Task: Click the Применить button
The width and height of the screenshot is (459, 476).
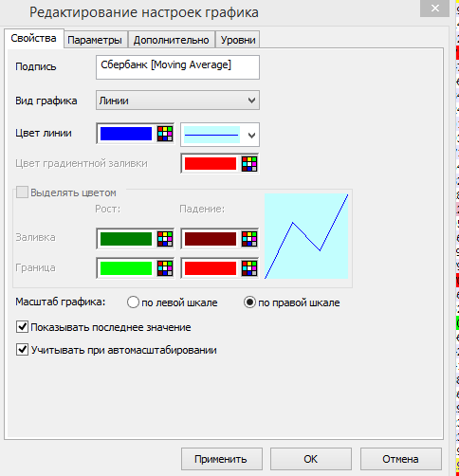Action: click(222, 459)
